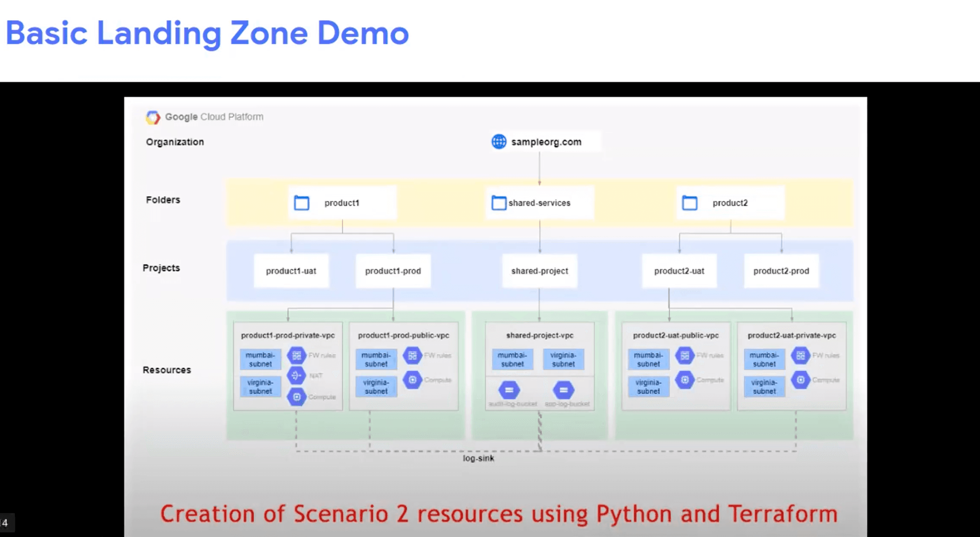The width and height of the screenshot is (980, 537).
Task: Click the log-sink label
Action: pyautogui.click(x=479, y=459)
